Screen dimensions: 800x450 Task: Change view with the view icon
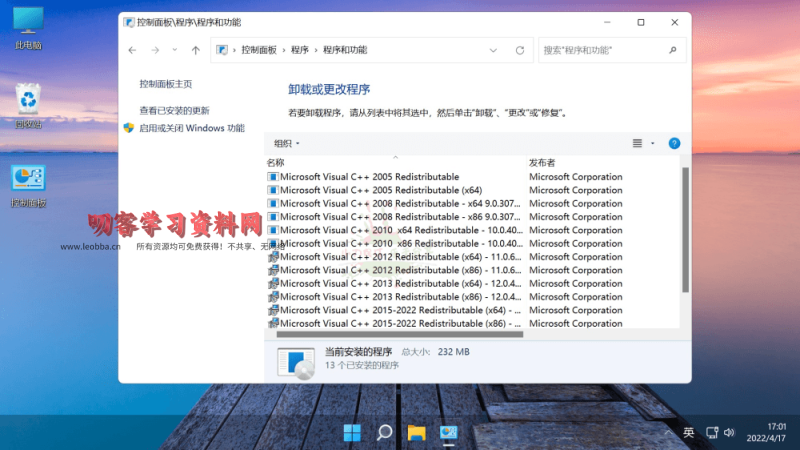coord(637,143)
